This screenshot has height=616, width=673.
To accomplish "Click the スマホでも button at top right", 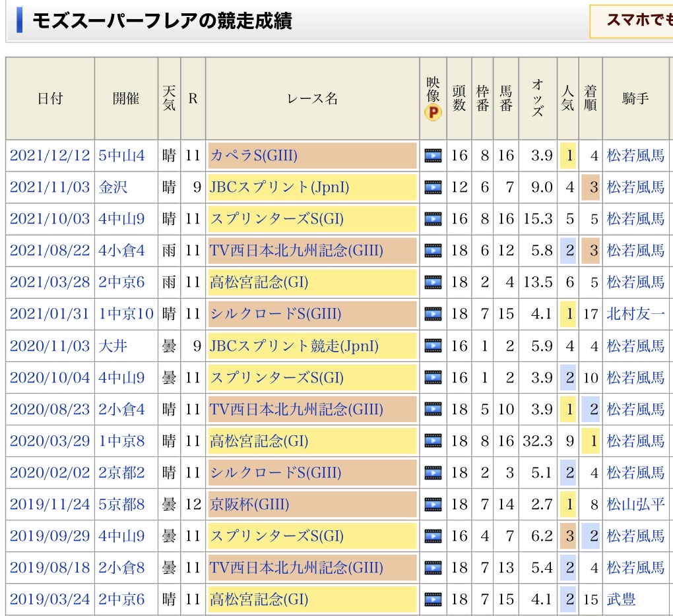I will [635, 21].
